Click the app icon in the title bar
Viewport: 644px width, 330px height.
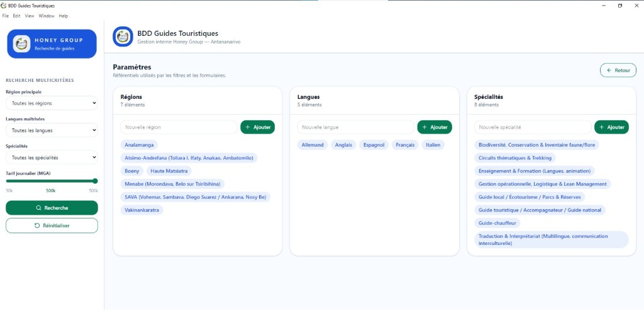point(4,6)
